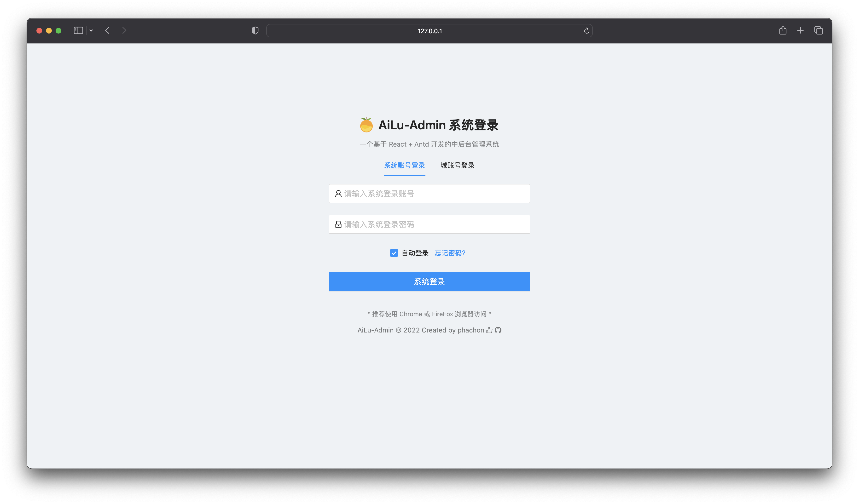859x504 pixels.
Task: Click the AiLu-Admin orange logo
Action: click(x=366, y=125)
